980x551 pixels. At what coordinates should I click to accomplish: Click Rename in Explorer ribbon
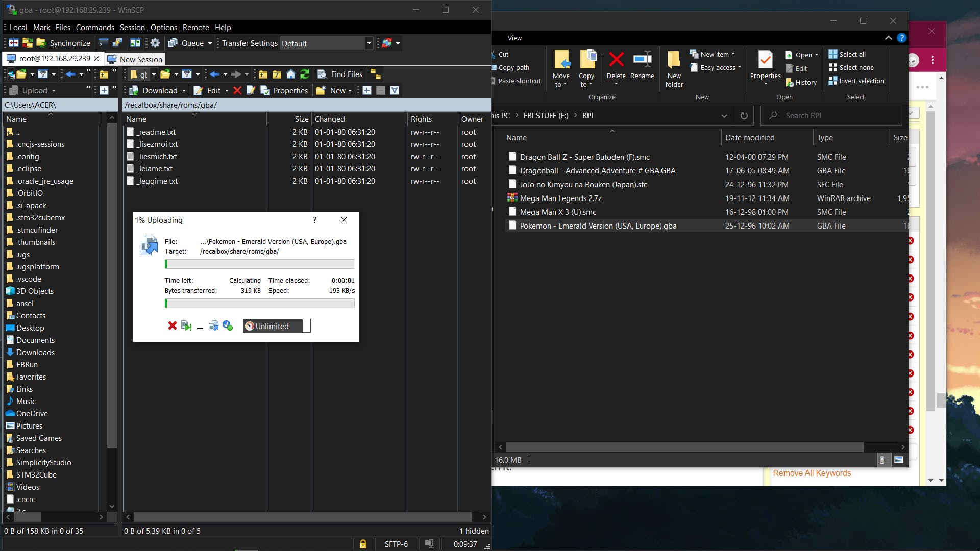click(x=642, y=66)
